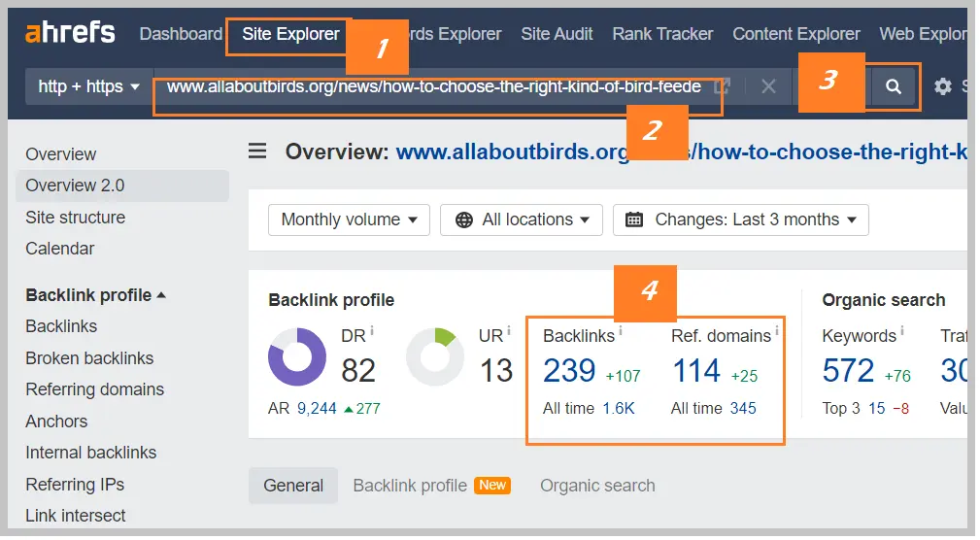Open the All locations dropdown

[x=522, y=220]
